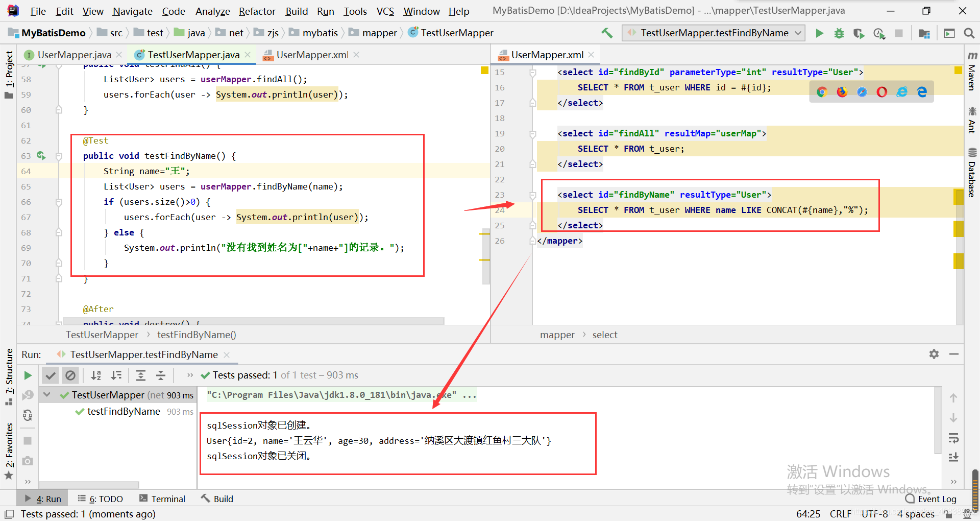Image resolution: width=980 pixels, height=521 pixels.
Task: Rerun tests with green play icon in Run panel
Action: coord(28,375)
